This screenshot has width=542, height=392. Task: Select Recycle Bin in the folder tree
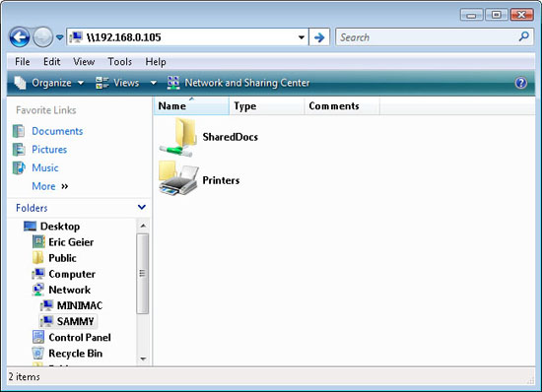coord(75,354)
